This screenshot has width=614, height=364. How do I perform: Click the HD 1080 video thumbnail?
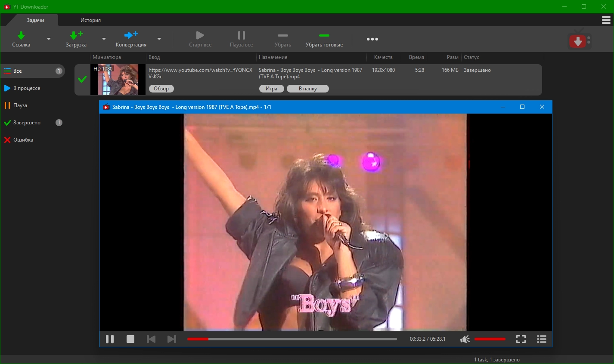(118, 80)
